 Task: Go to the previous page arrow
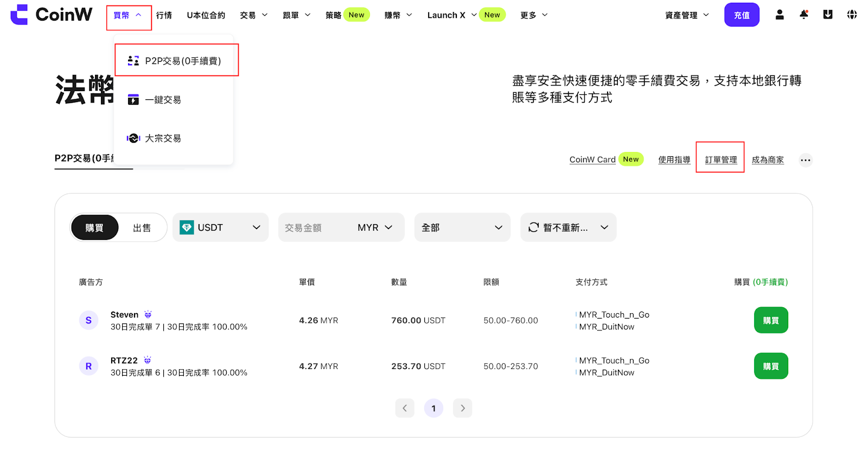[405, 408]
